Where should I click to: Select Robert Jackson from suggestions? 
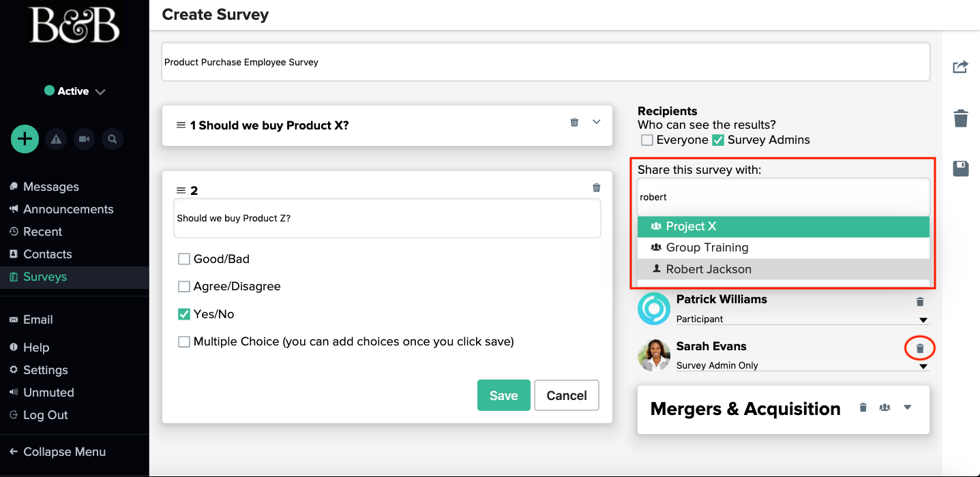pyautogui.click(x=709, y=269)
